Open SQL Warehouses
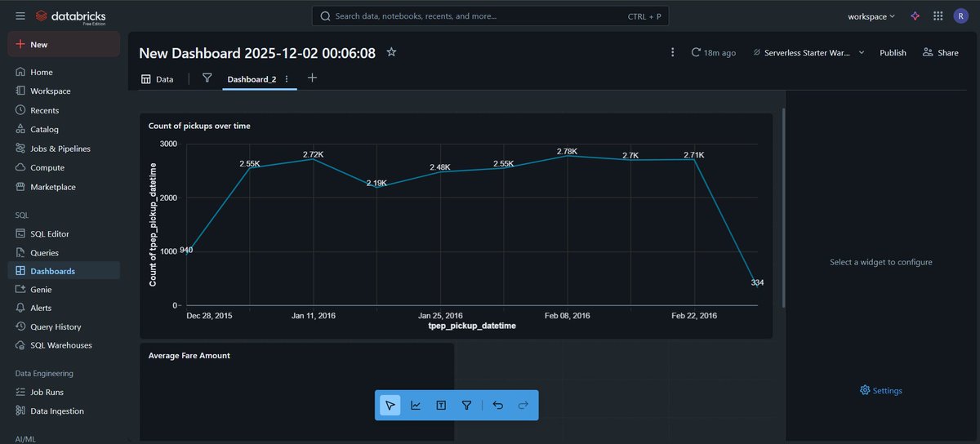Screen dimensions: 980x444 click(64, 345)
